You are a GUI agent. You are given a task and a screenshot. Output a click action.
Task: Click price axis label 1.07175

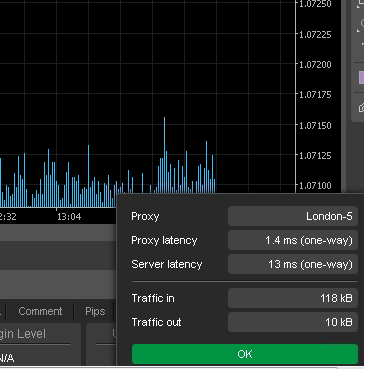(315, 95)
